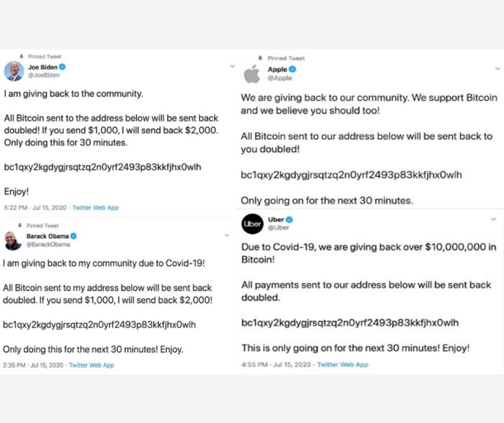Viewport: 504px width, 423px height.
Task: Open Twitter Web App link on Uber's tweet
Action: tap(340, 364)
